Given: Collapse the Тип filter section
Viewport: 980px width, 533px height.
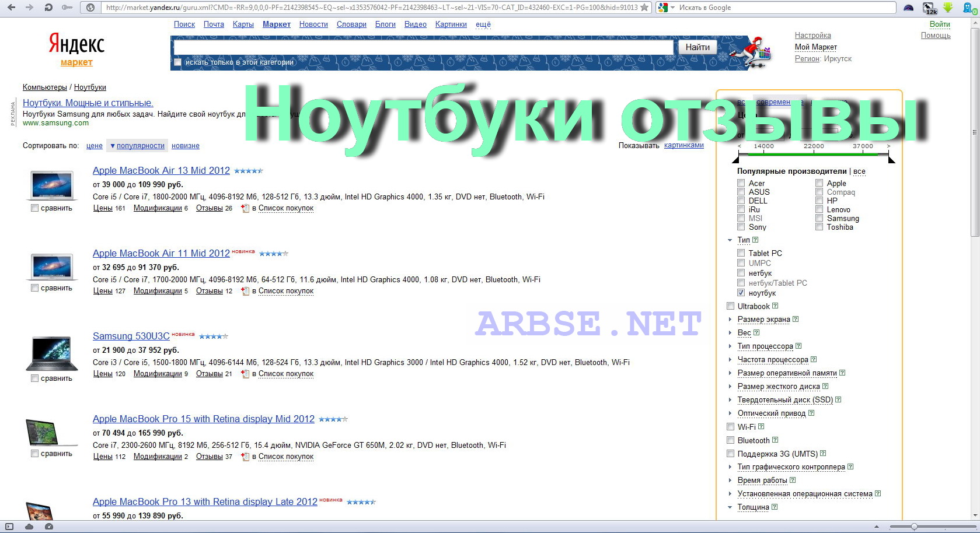Looking at the screenshot, I should [730, 240].
